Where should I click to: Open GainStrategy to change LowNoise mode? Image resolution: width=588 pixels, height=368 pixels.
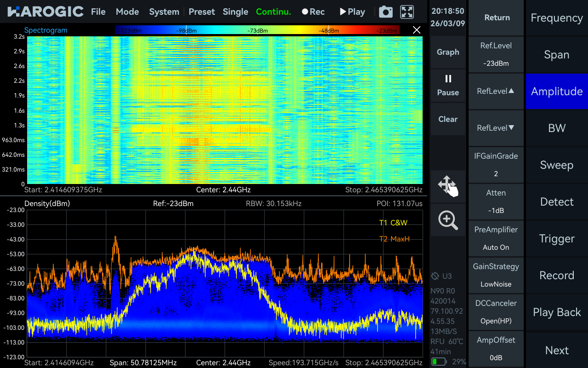pyautogui.click(x=496, y=275)
